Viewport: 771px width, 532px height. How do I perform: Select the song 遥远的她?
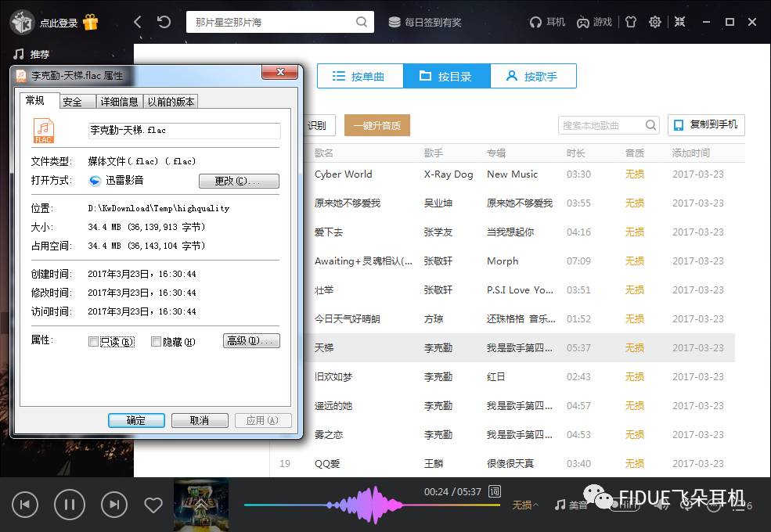tap(333, 406)
